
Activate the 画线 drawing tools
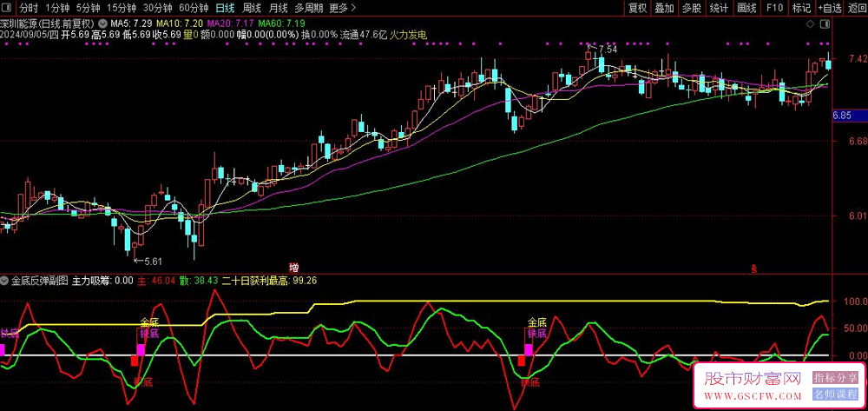pyautogui.click(x=746, y=8)
